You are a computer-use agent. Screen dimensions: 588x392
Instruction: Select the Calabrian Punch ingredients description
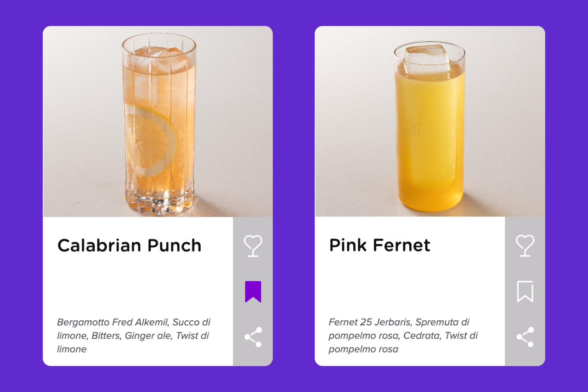(134, 335)
